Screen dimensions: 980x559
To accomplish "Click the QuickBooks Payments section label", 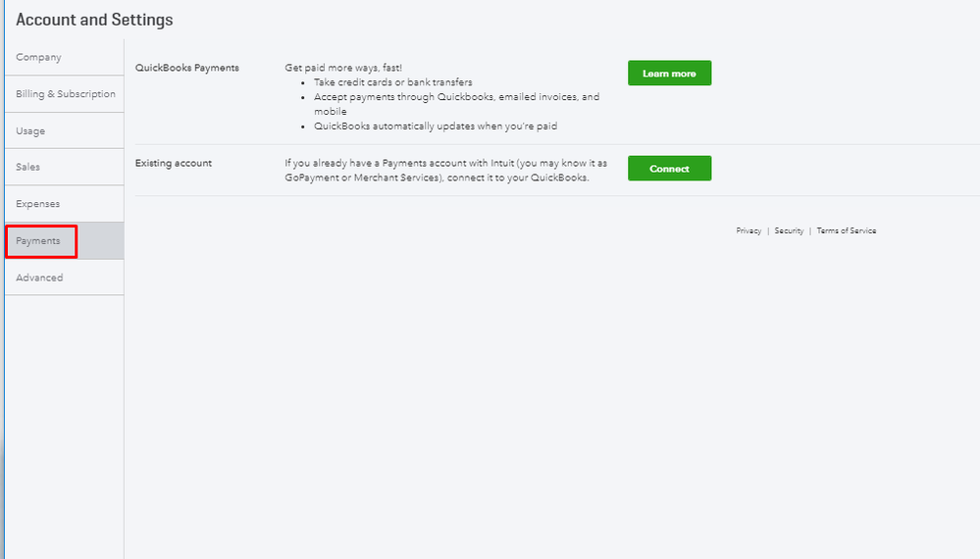I will point(186,68).
